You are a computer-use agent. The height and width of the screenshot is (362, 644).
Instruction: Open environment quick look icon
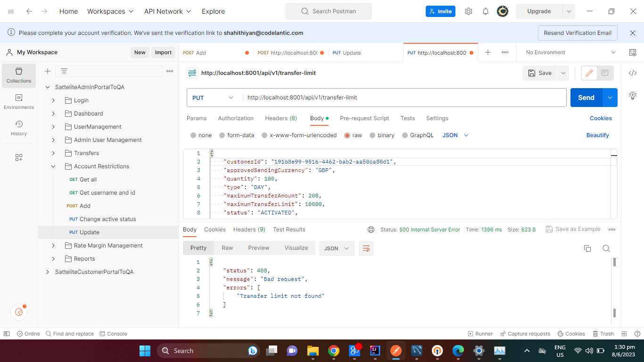click(x=633, y=52)
